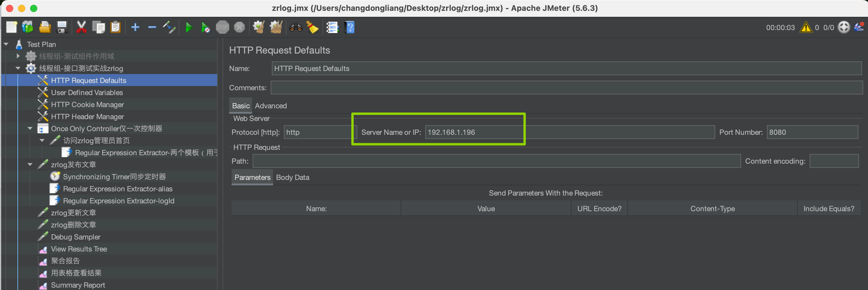Viewport: 868px width, 290px height.
Task: Click the Open file folder icon
Action: coord(45,27)
